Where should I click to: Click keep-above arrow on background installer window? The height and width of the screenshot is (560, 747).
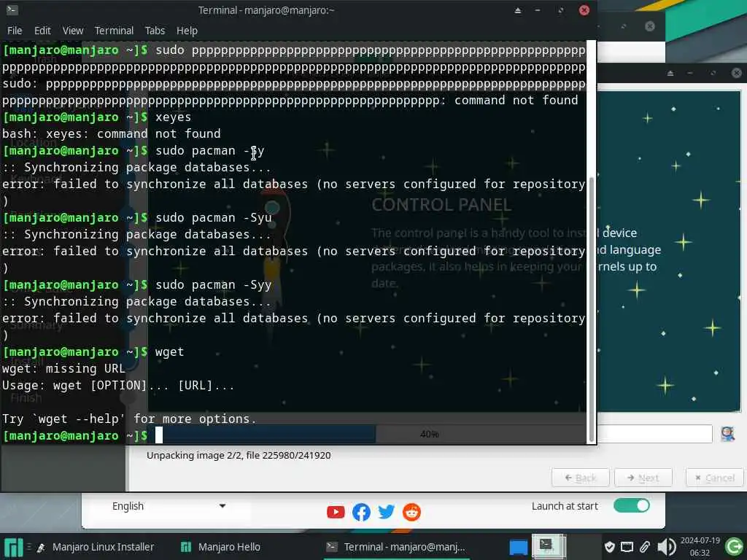click(670, 73)
